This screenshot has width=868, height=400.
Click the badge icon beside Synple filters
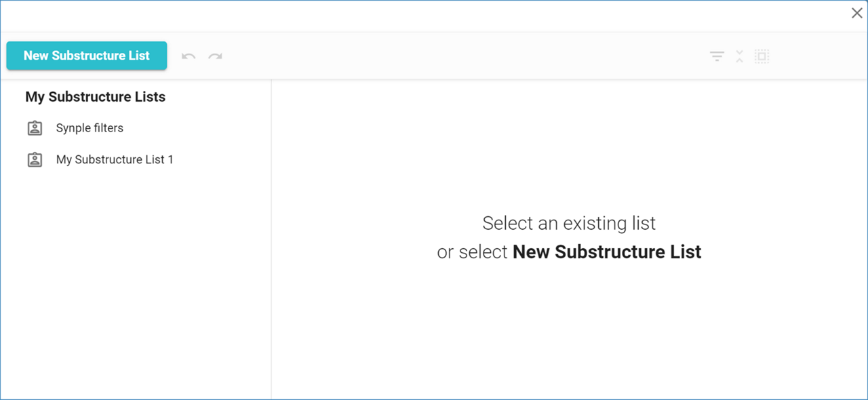point(35,128)
